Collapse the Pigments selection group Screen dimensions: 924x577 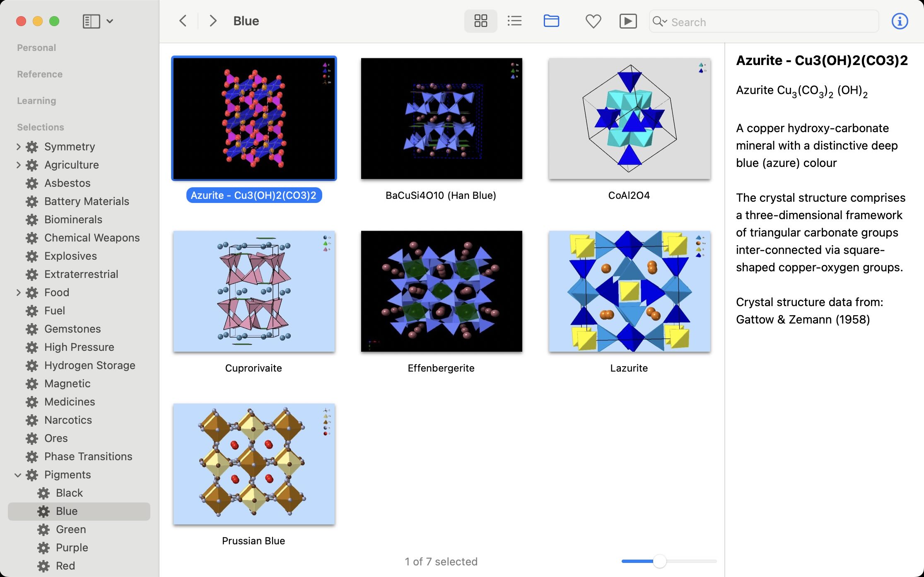[x=18, y=475]
